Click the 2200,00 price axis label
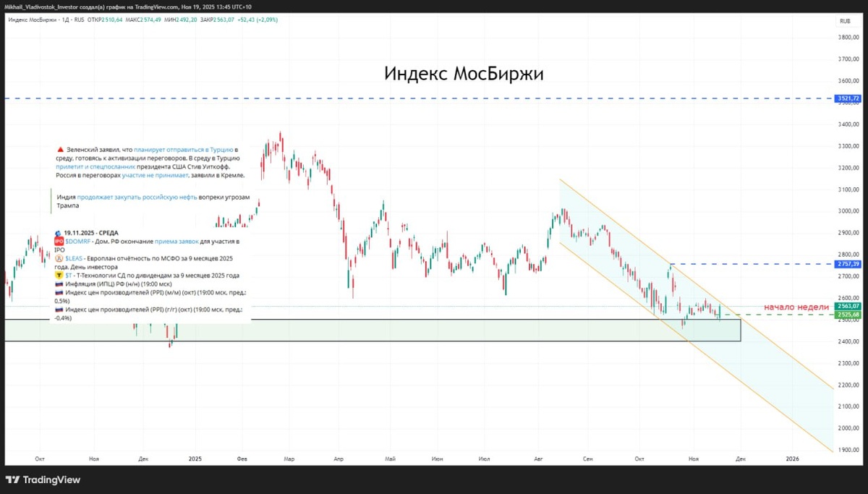The width and height of the screenshot is (868, 494). tap(848, 385)
